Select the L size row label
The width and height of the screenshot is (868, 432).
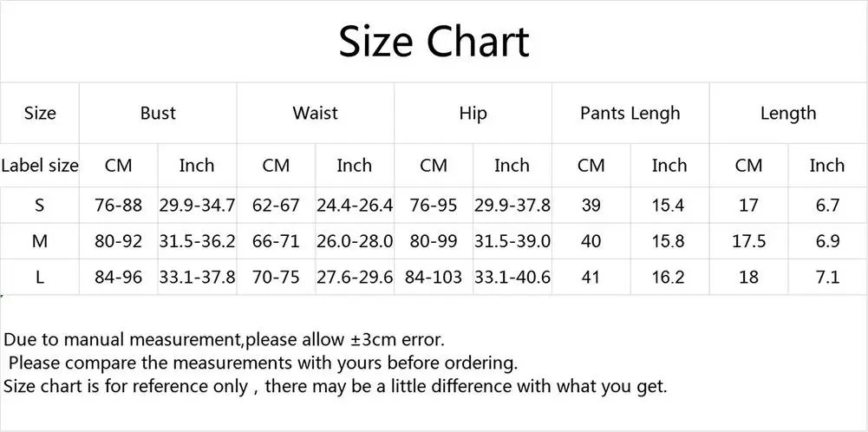(40, 278)
